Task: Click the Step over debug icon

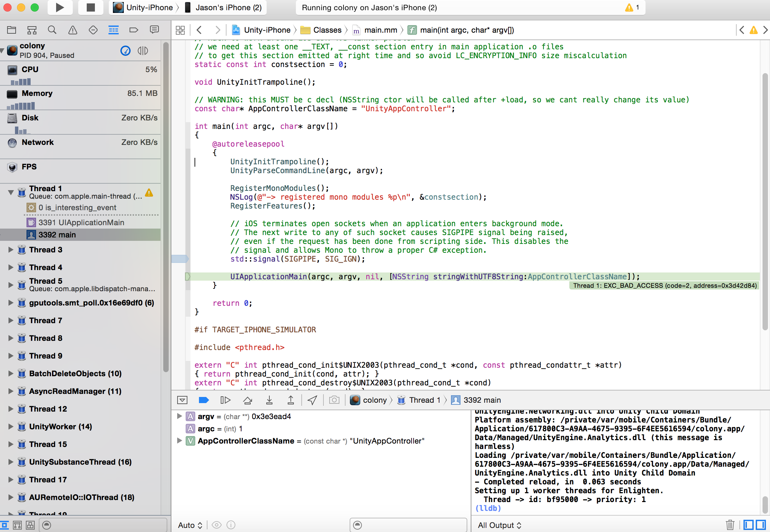Action: [x=248, y=400]
